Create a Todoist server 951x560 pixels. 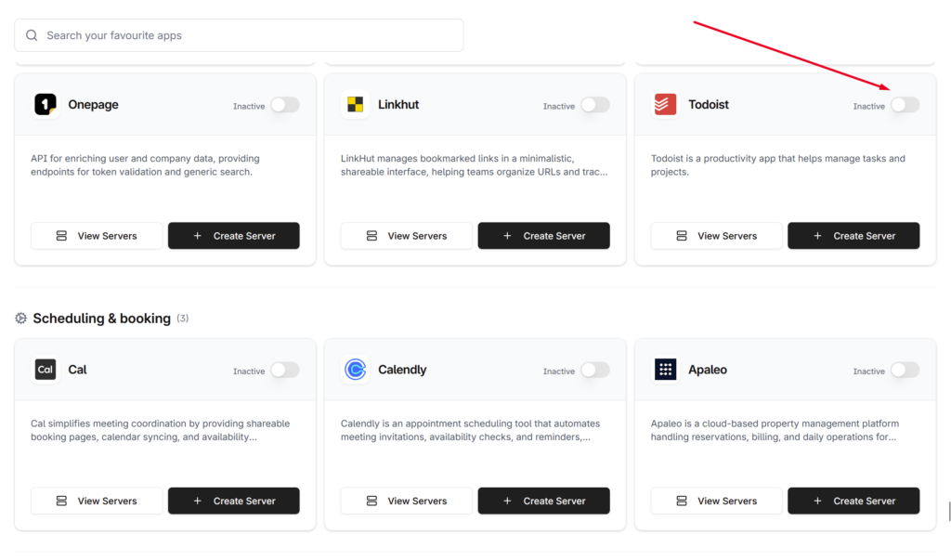tap(853, 235)
